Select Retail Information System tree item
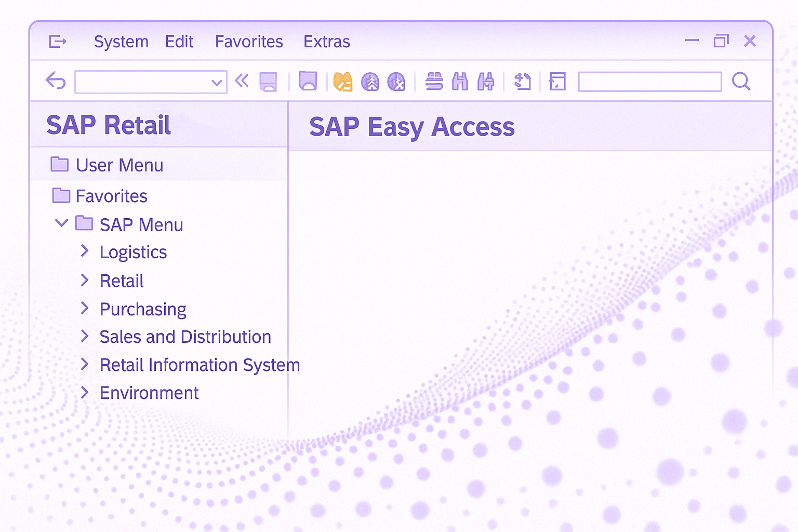 [x=199, y=365]
